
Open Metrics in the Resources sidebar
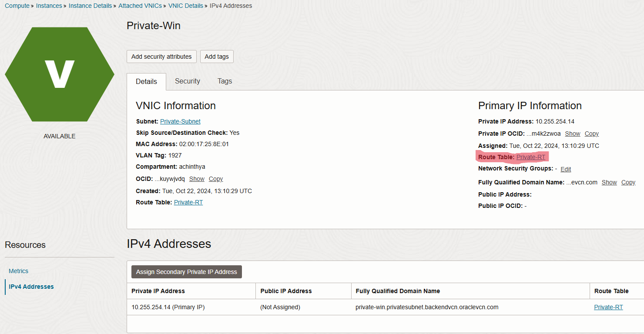(x=18, y=271)
